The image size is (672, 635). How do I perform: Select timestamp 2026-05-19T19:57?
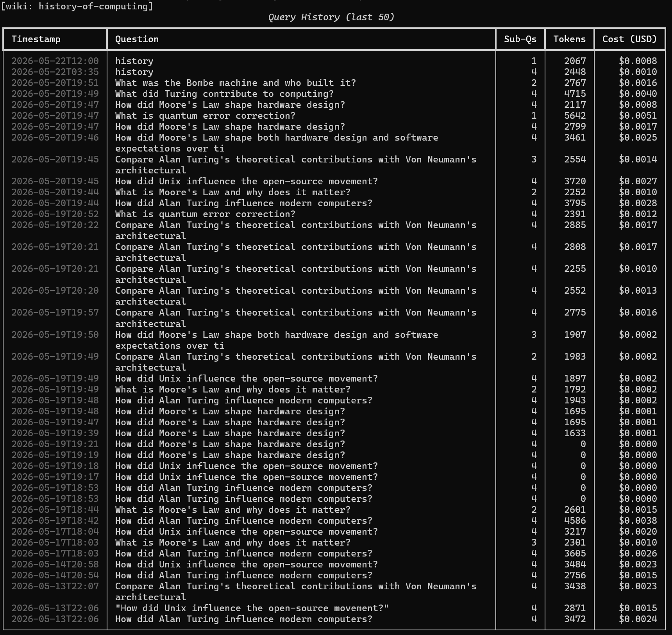55,312
